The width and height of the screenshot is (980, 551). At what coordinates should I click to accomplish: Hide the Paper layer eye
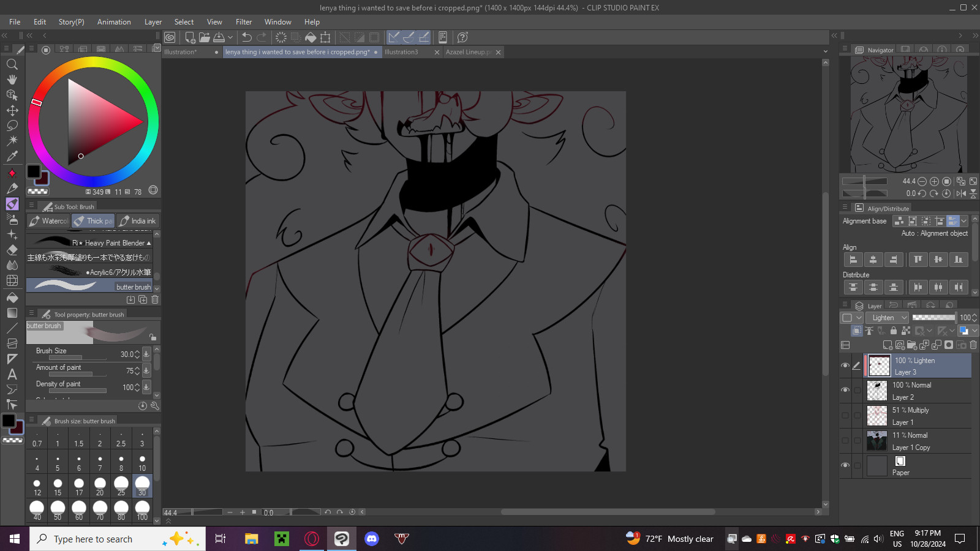point(845,465)
